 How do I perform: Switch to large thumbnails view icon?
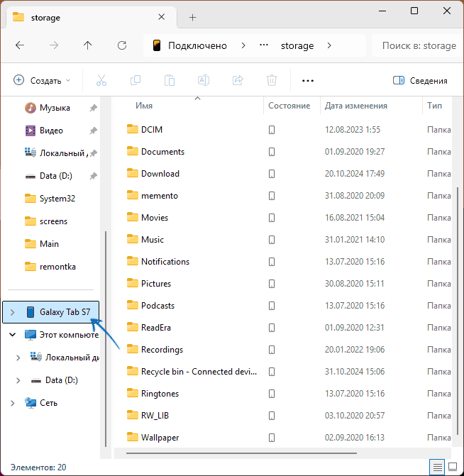(453, 467)
